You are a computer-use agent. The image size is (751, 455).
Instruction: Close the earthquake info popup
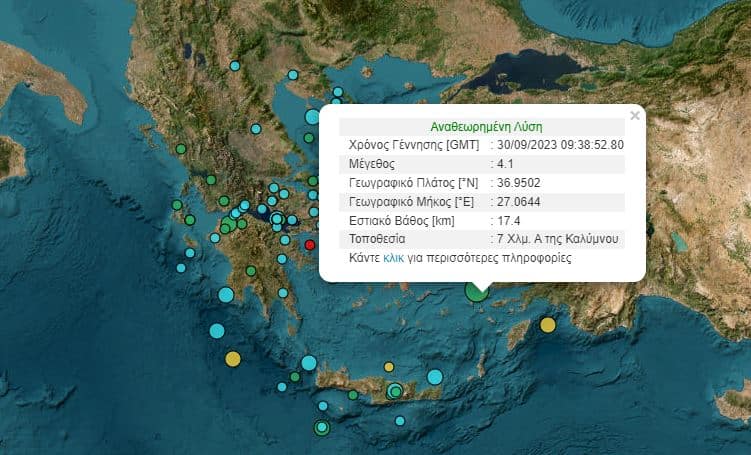pos(634,116)
